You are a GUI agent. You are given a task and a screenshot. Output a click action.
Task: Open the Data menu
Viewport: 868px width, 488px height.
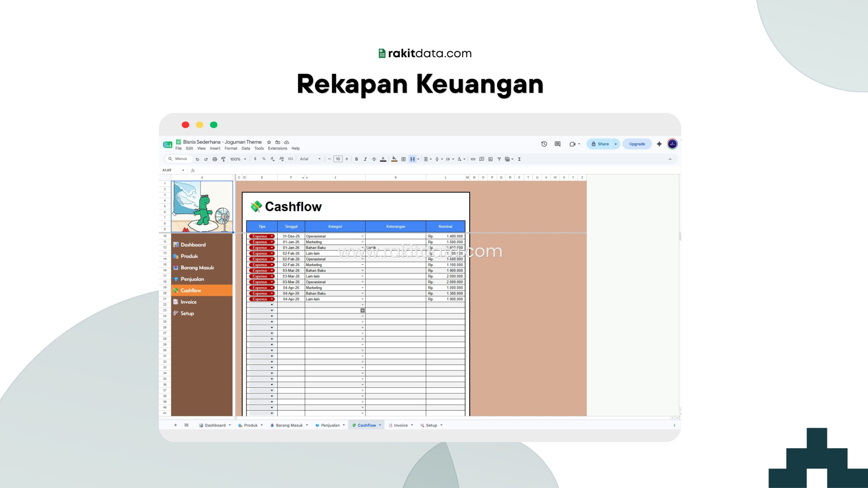pyautogui.click(x=246, y=148)
